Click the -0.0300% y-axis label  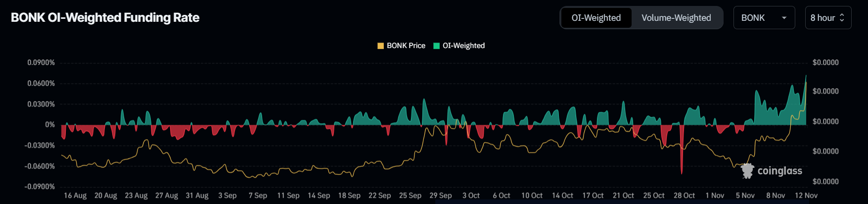click(x=40, y=146)
